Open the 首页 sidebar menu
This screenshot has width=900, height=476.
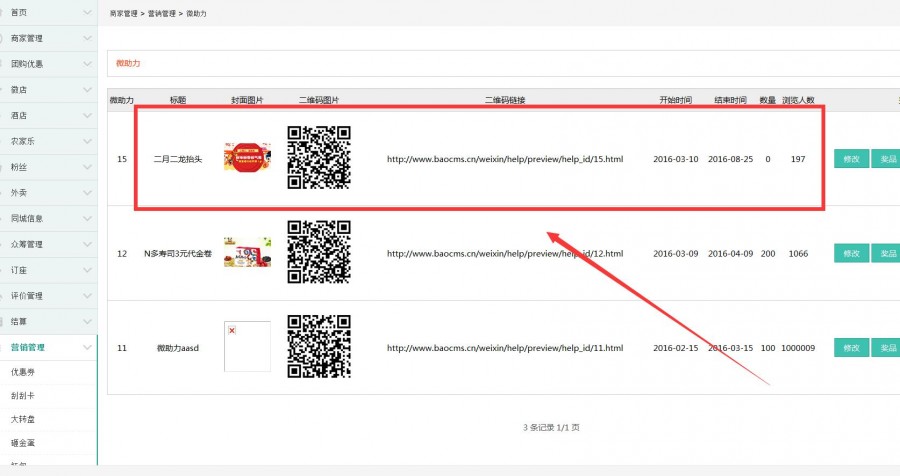pyautogui.click(x=48, y=12)
